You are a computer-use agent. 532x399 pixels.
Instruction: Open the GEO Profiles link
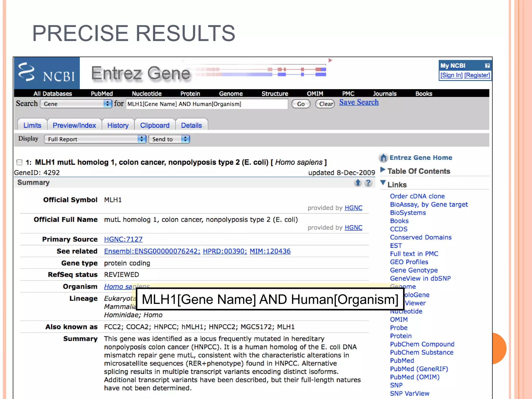409,262
